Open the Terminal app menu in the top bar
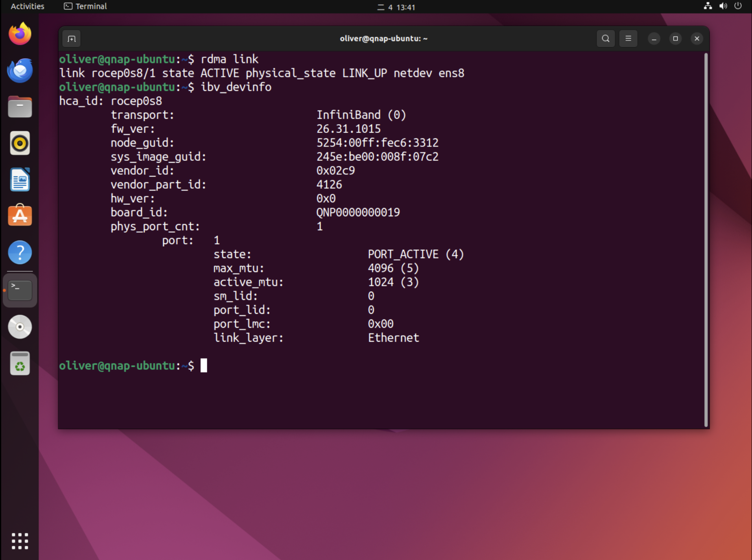 pyautogui.click(x=85, y=6)
